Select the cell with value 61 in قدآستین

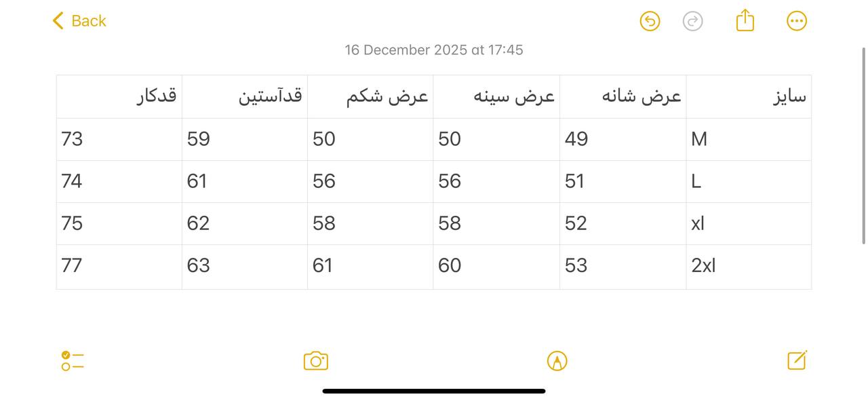(244, 180)
